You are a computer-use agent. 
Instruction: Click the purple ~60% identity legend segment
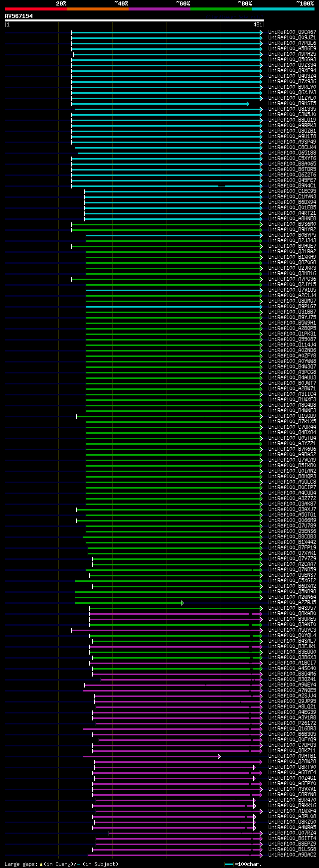pos(159,9)
